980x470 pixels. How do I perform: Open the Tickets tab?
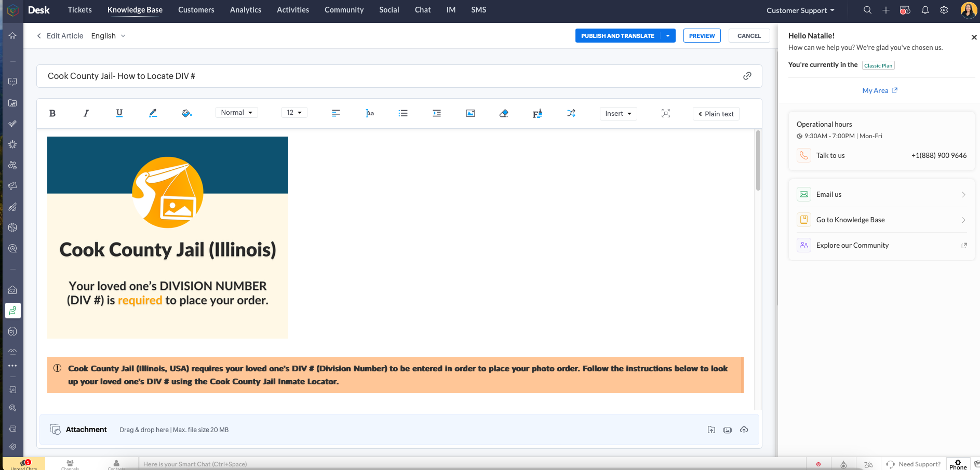(x=80, y=10)
